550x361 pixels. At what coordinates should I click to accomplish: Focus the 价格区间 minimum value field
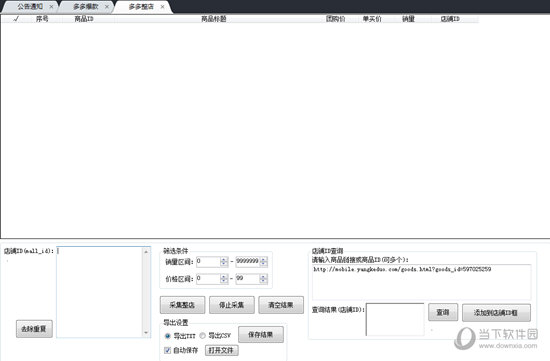click(208, 279)
